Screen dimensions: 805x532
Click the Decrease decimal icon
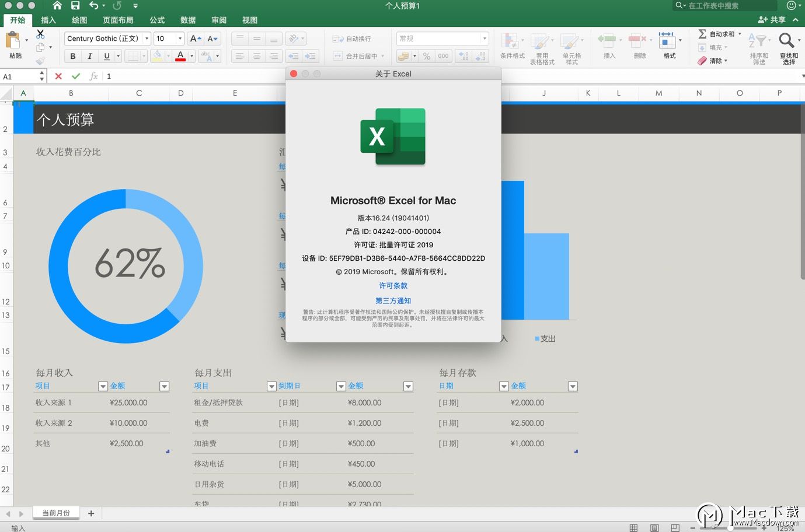481,56
